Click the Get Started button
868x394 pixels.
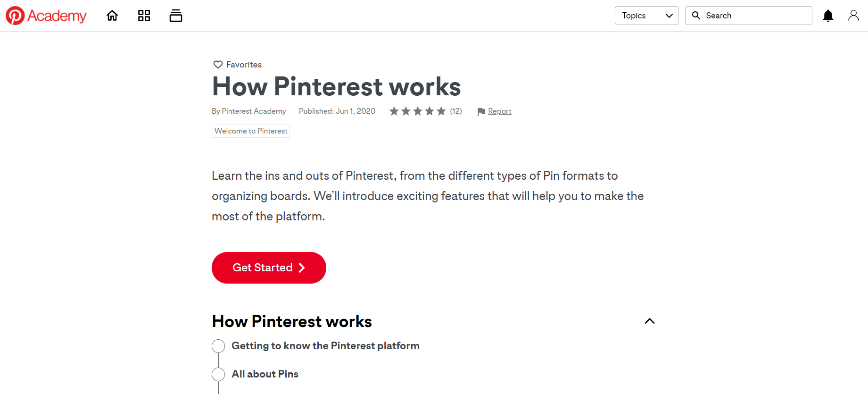tap(269, 268)
